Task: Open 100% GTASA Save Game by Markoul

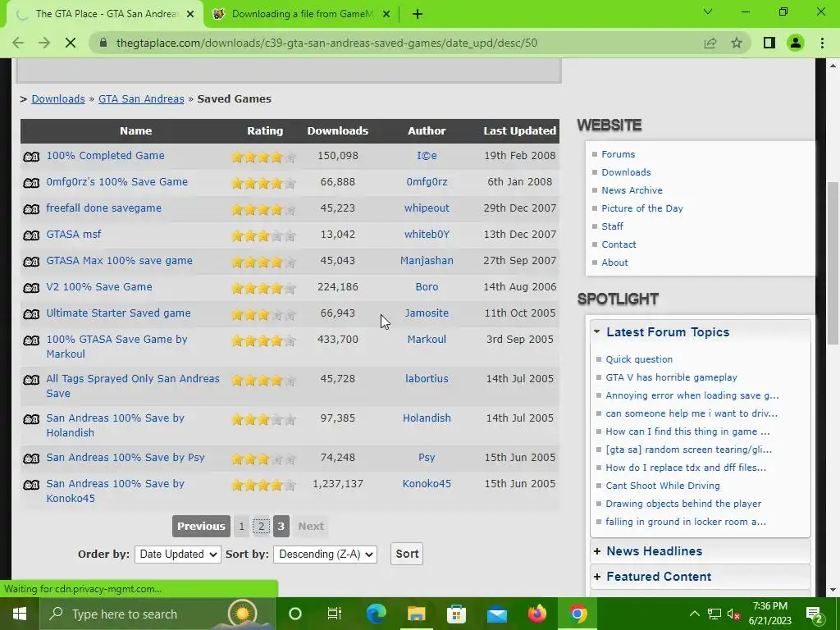Action: 116,347
